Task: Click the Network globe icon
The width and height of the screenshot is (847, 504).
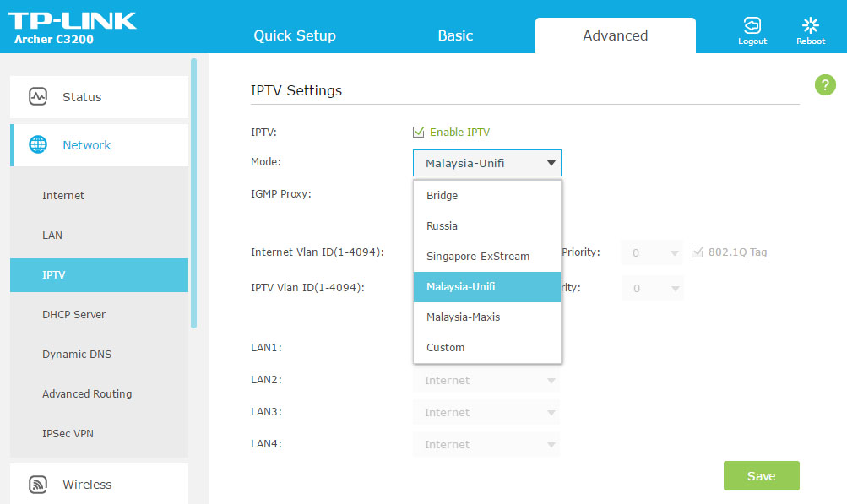Action: tap(38, 144)
